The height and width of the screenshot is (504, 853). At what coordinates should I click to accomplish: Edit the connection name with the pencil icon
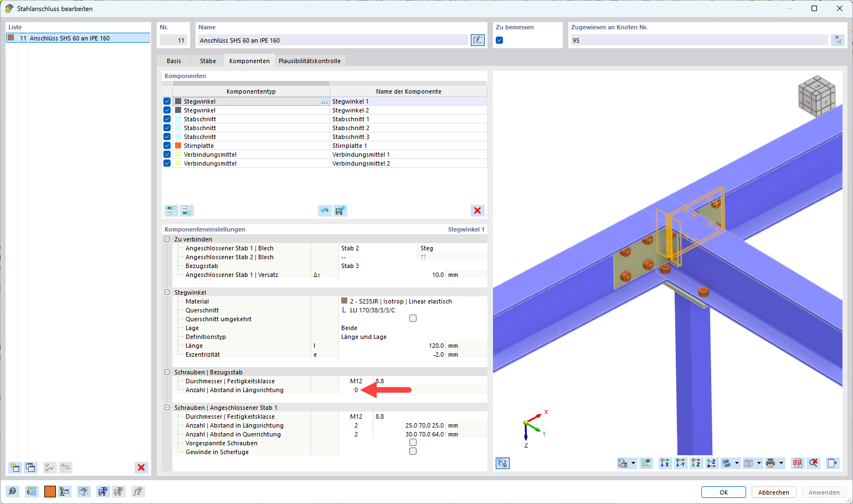(x=477, y=40)
